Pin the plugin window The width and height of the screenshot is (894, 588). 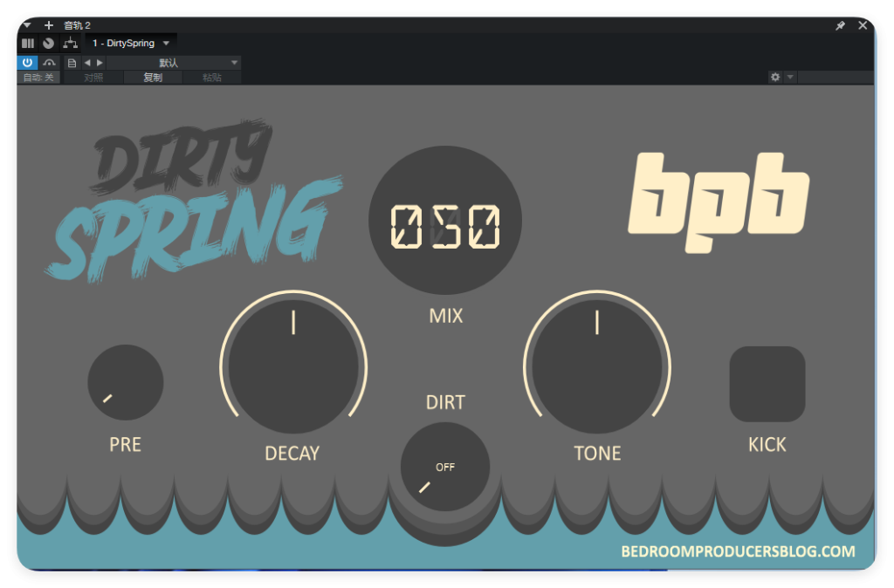(x=841, y=25)
